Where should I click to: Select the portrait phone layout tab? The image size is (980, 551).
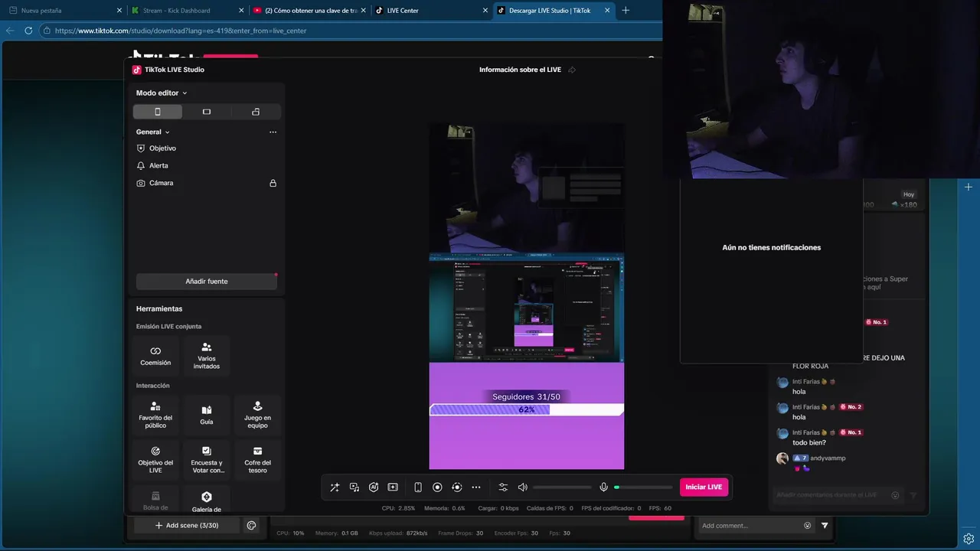(x=158, y=112)
